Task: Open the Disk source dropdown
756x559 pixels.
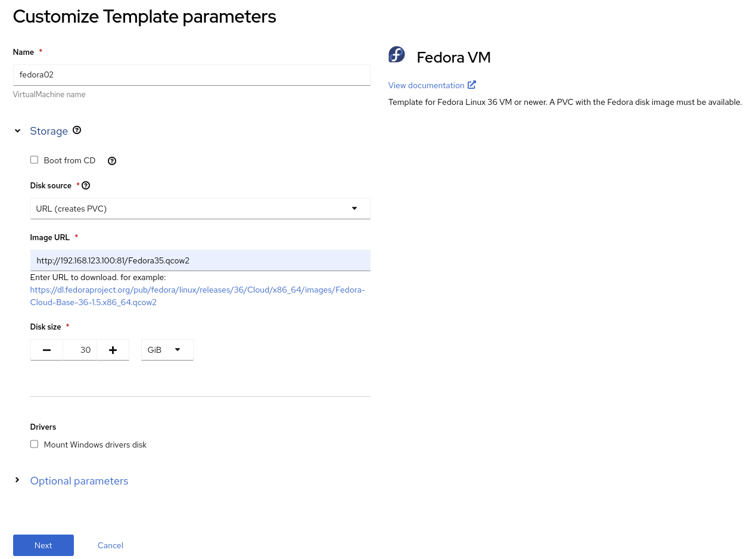Action: pos(200,209)
